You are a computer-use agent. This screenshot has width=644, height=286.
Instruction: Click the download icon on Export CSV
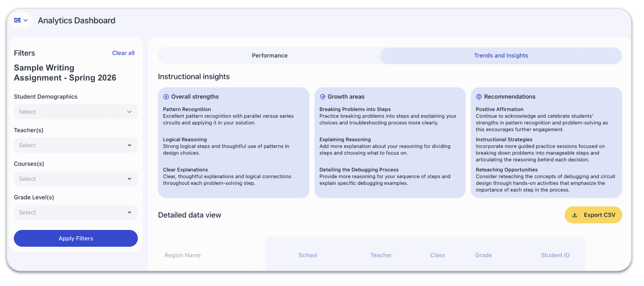tap(575, 215)
